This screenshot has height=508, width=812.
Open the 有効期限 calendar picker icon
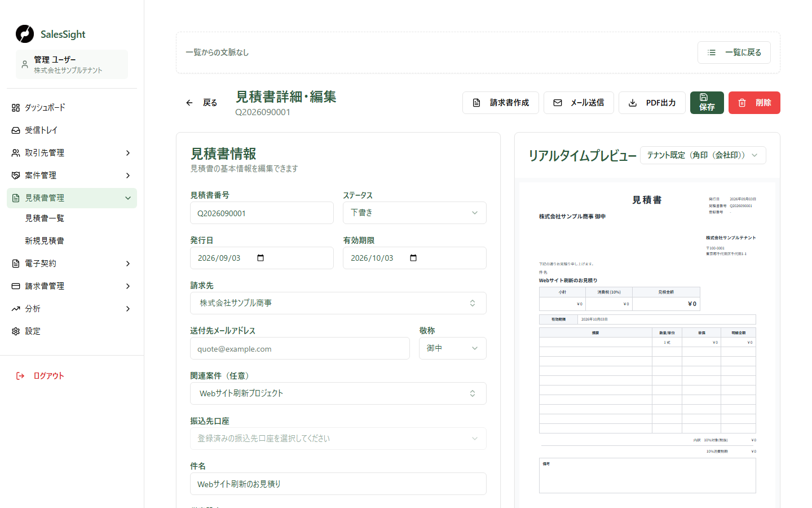413,258
